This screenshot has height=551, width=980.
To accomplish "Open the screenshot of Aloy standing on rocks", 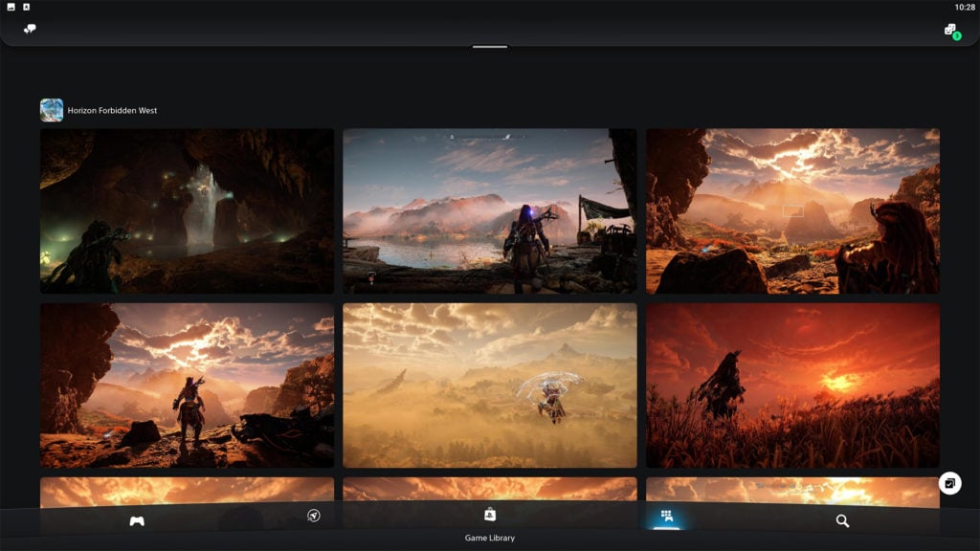I will (187, 385).
